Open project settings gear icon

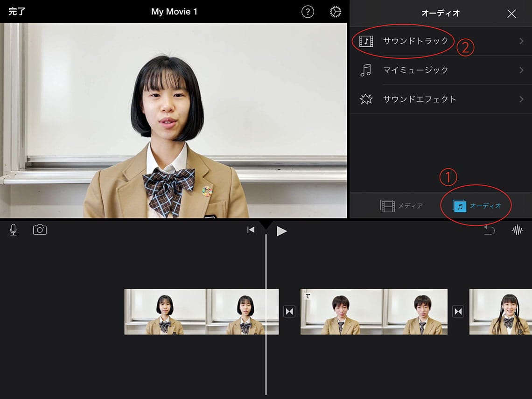(335, 12)
